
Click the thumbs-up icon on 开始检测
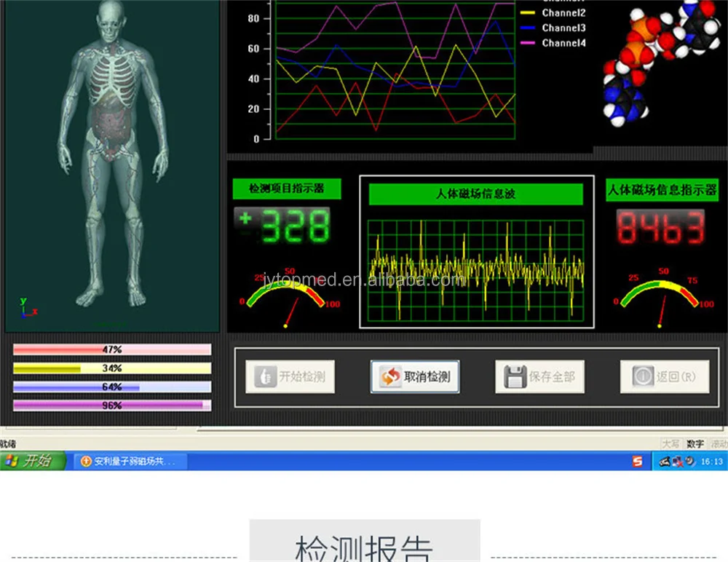click(x=265, y=376)
